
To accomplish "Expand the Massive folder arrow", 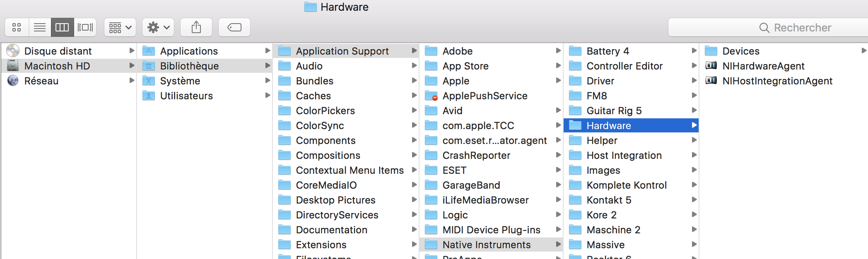I will pyautogui.click(x=694, y=244).
